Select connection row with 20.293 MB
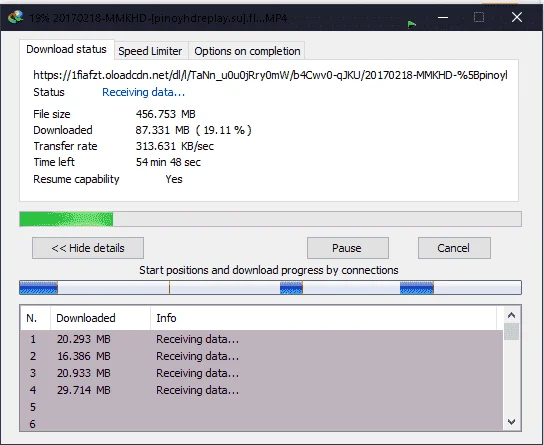544x445 pixels. 261,339
